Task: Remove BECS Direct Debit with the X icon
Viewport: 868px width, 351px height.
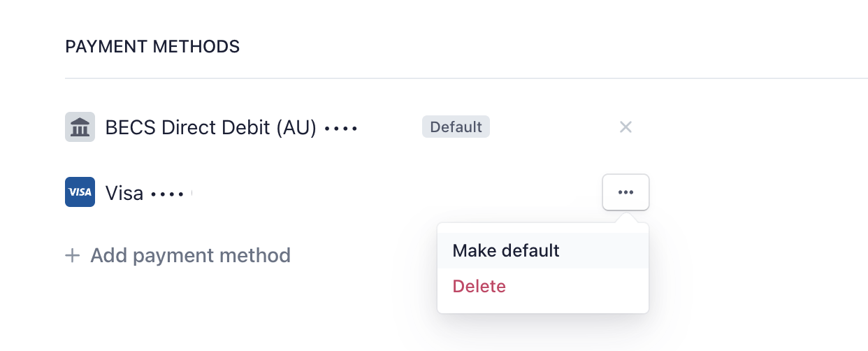Action: 625,127
